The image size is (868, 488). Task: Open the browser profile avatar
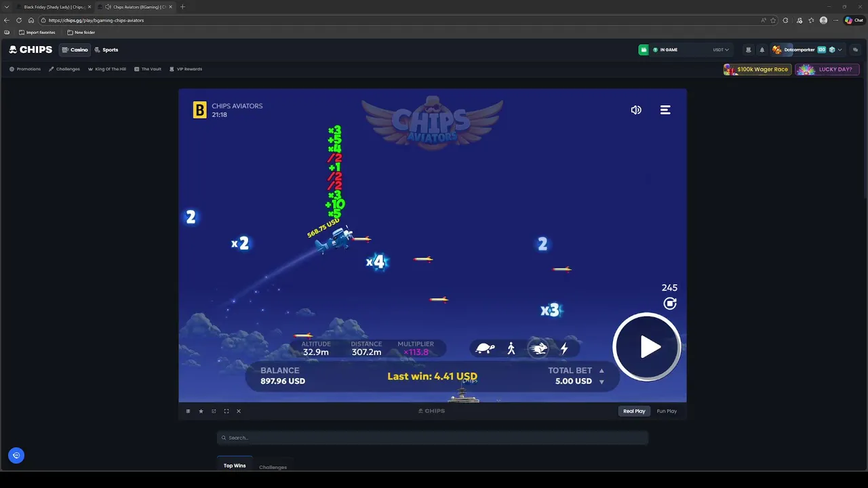[x=823, y=20]
